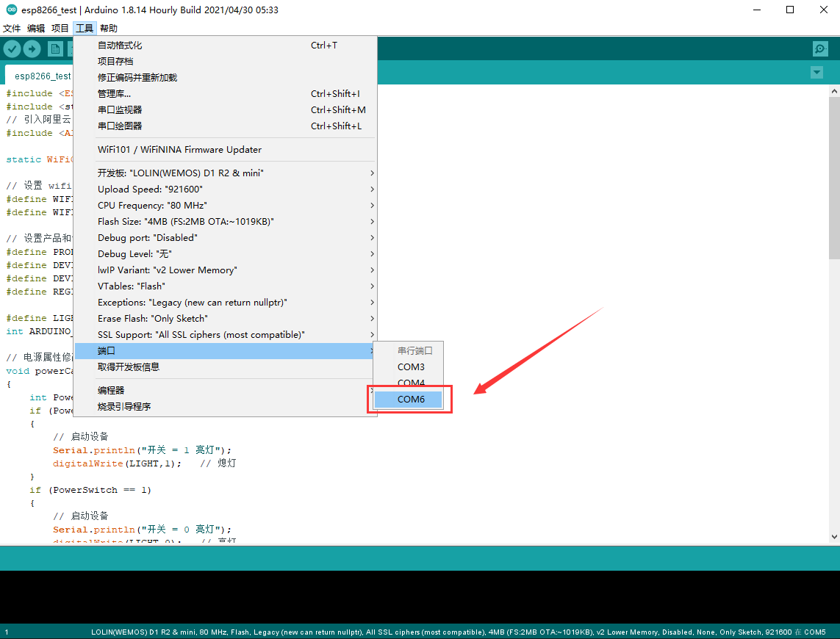Choose 修正编码并重新加载 entry
The image size is (840, 639).
(x=224, y=78)
